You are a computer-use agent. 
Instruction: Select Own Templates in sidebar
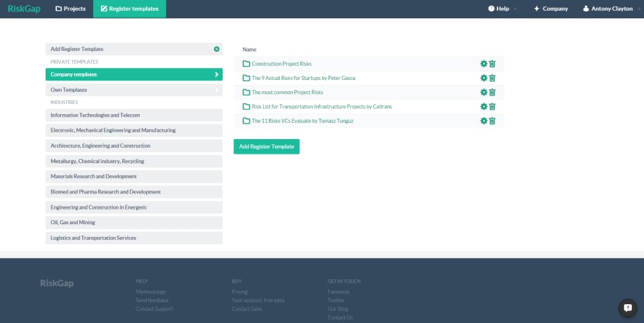coord(134,89)
